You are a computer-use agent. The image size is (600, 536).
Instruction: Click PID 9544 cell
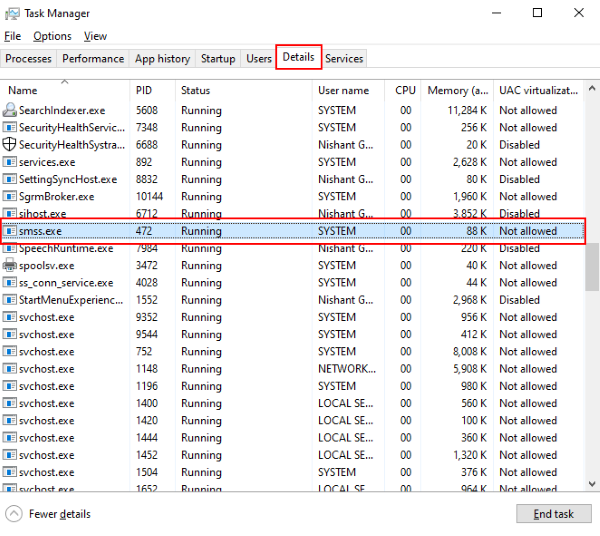point(147,334)
